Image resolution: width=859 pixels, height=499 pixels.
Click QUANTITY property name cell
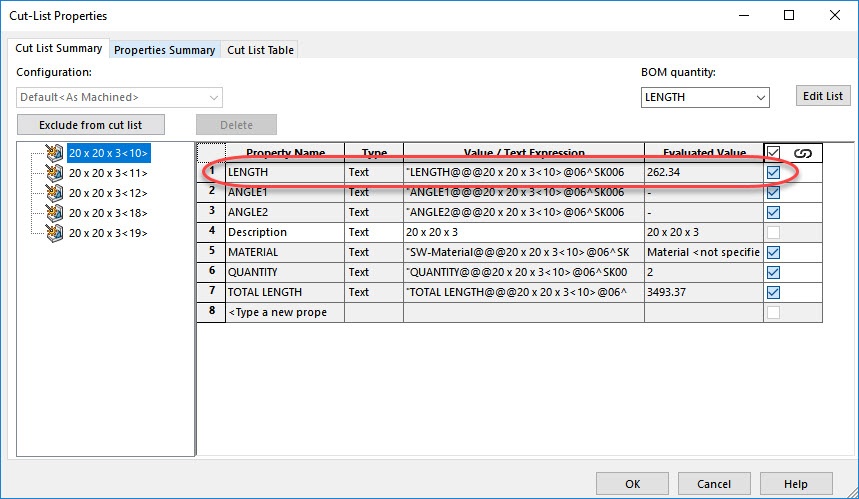pos(285,272)
